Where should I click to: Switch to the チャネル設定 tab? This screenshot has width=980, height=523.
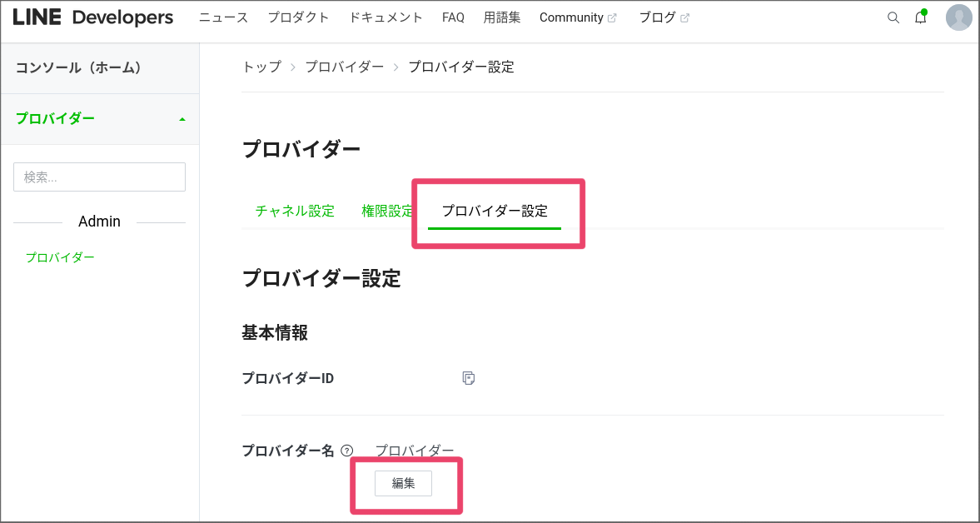294,211
